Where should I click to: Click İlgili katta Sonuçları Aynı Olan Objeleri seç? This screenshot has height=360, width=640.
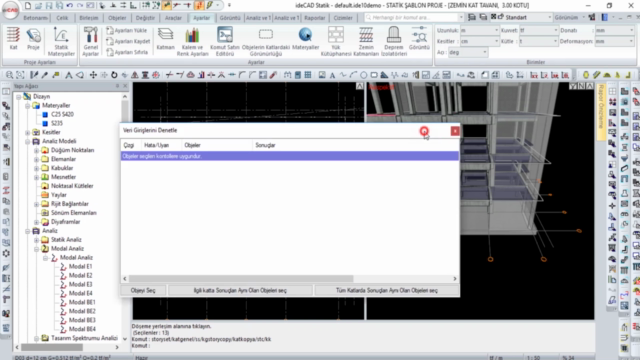(240, 290)
